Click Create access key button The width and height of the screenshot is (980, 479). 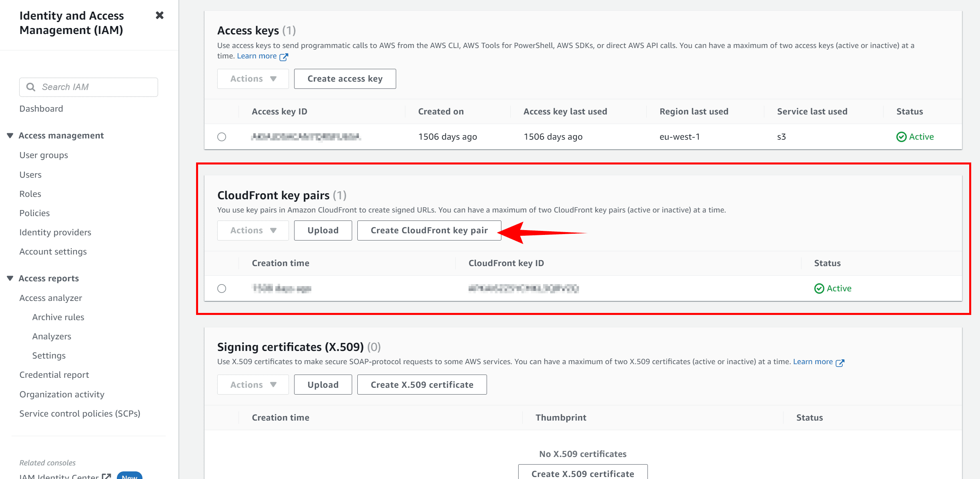click(x=345, y=79)
